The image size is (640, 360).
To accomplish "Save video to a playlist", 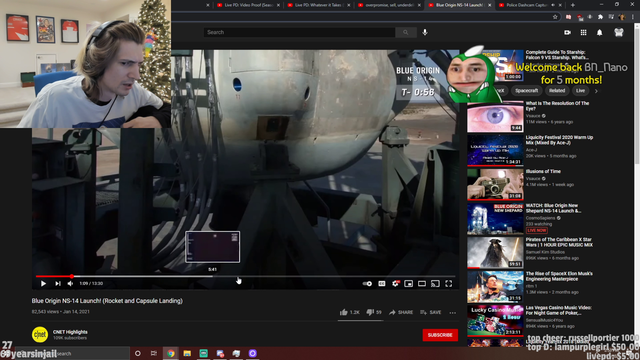I will 431,312.
